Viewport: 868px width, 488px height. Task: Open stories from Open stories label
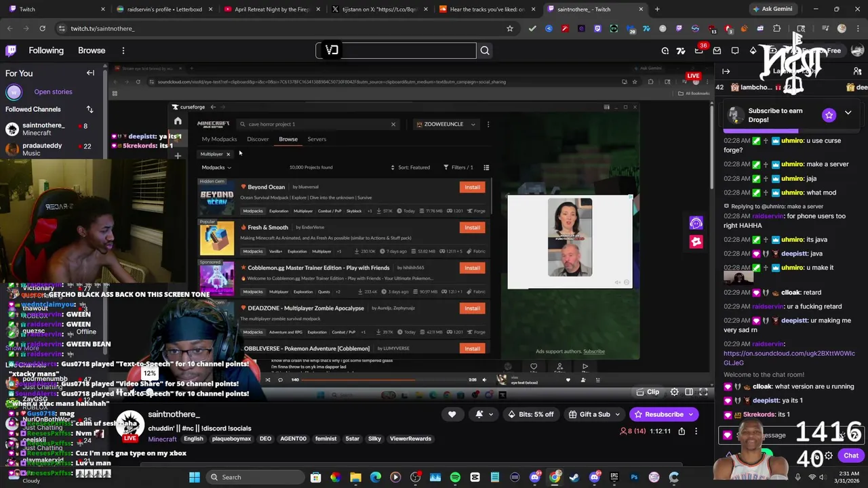click(53, 91)
